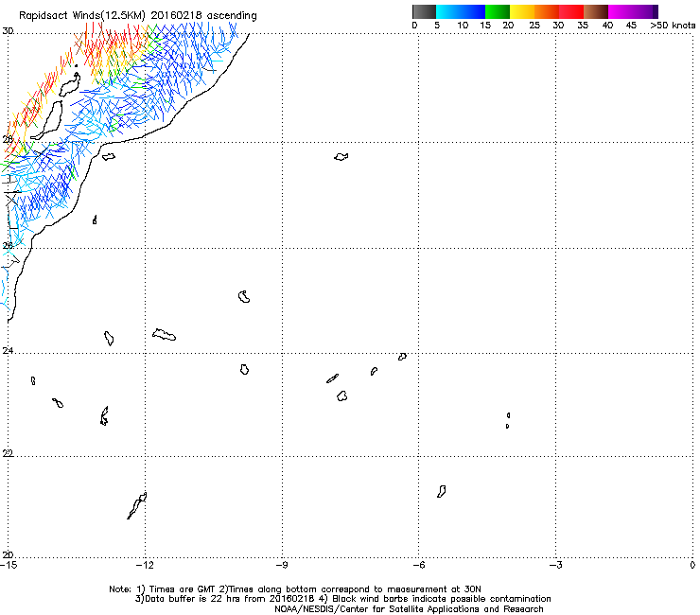Click the '25' legend label
700x615 pixels.
[x=534, y=26]
